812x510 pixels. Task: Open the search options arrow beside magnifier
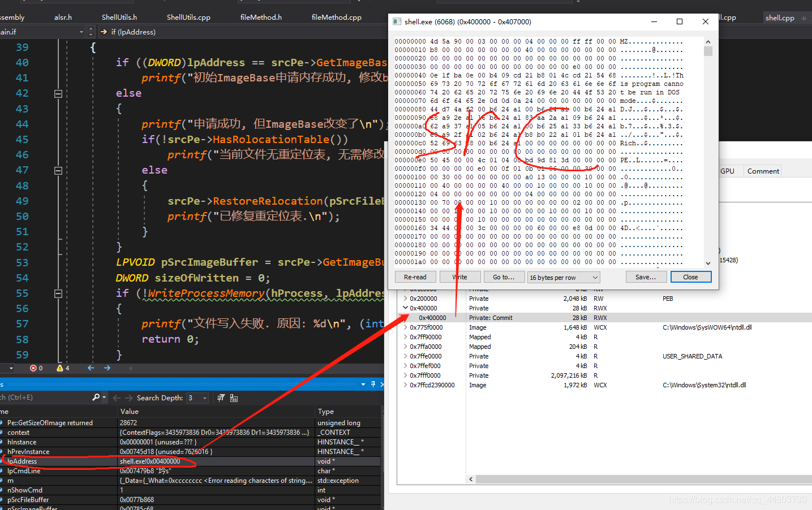104,397
